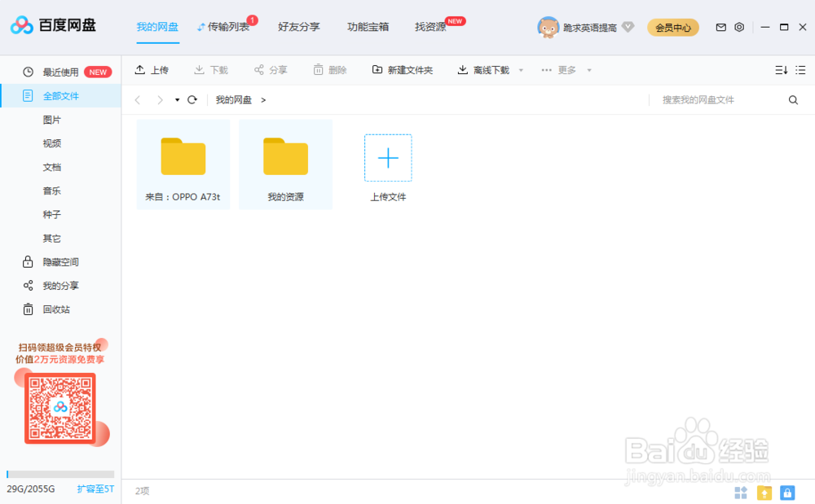
Task: Click the grid apps icon in status bar
Action: 741,492
